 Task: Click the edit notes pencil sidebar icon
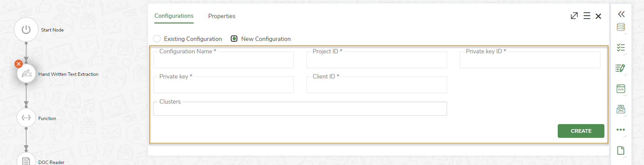[x=620, y=68]
